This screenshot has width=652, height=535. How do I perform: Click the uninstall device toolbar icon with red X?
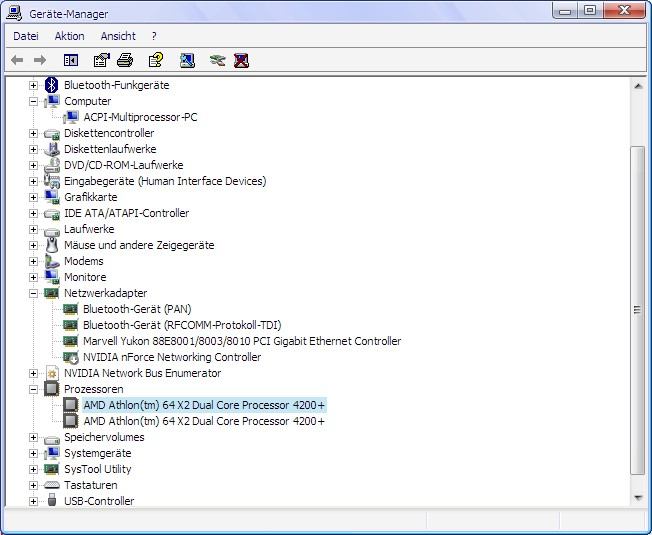click(x=241, y=61)
